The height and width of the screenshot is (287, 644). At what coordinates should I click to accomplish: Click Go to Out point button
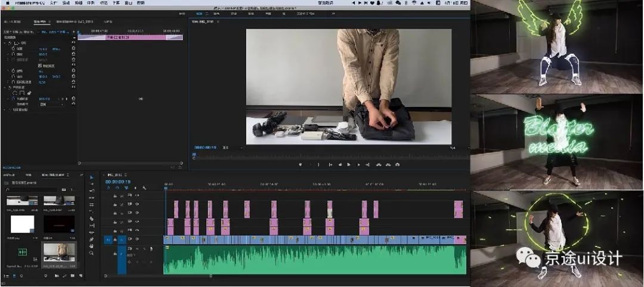click(367, 165)
